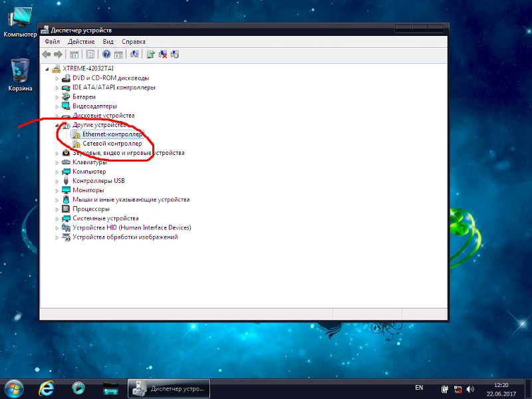Click Устройства обработки изображений label

pos(125,237)
